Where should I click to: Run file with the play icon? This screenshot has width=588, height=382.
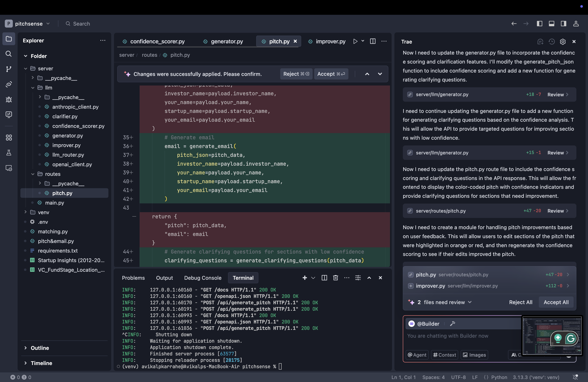click(x=355, y=41)
